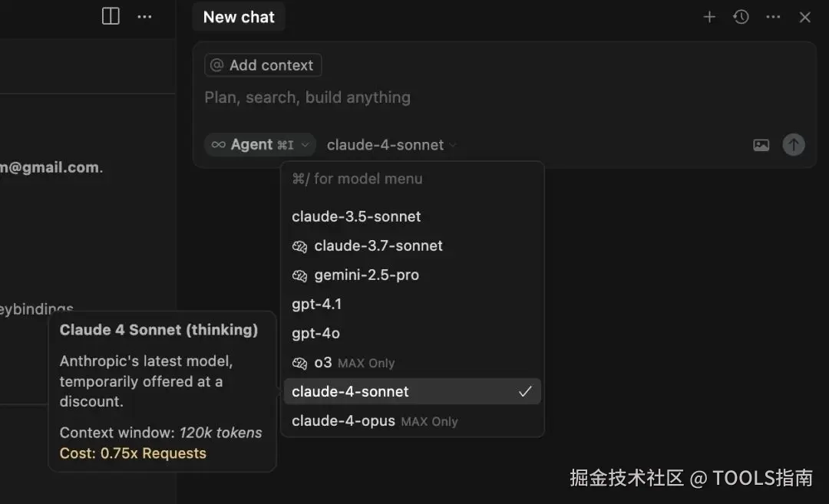Attach an image to the chat
Image resolution: width=829 pixels, height=504 pixels.
pos(761,145)
